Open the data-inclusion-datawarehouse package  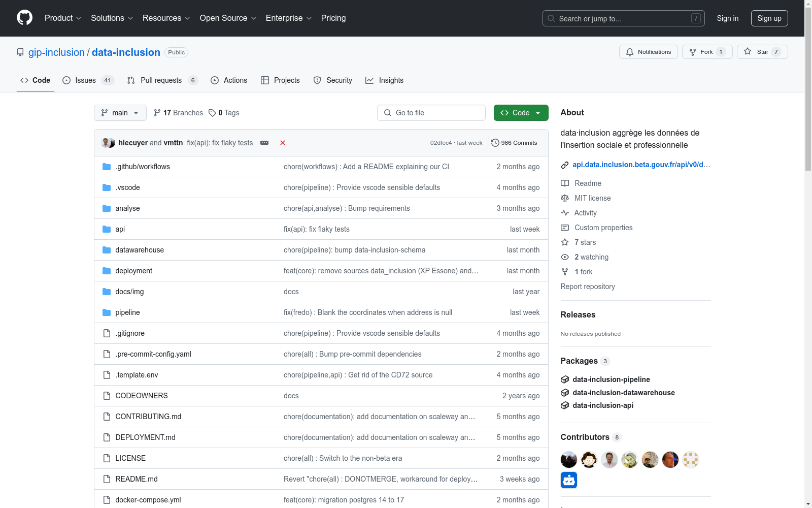point(624,393)
